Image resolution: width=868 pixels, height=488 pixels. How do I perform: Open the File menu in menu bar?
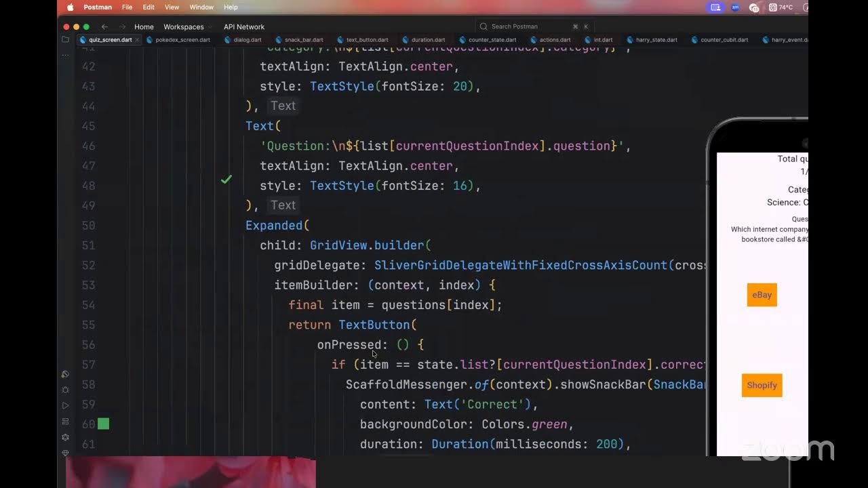127,7
